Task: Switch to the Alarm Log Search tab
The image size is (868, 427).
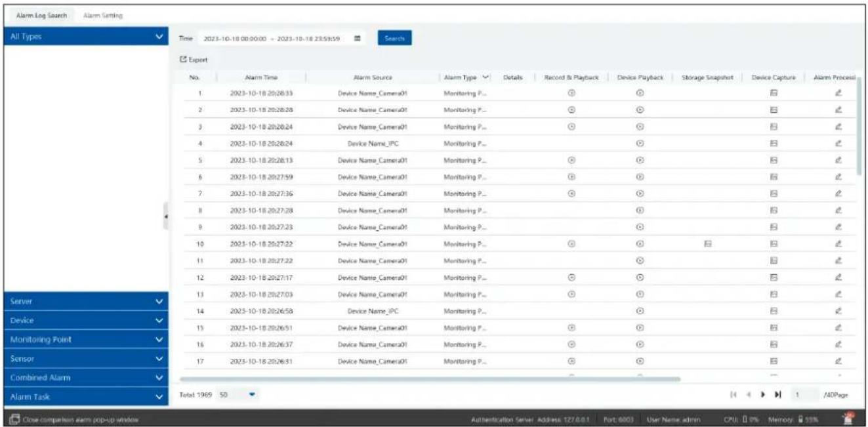Action: tap(41, 14)
